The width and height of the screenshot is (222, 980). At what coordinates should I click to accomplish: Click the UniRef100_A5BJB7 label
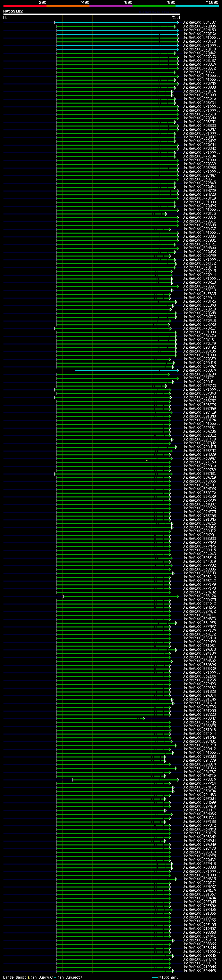199,60
